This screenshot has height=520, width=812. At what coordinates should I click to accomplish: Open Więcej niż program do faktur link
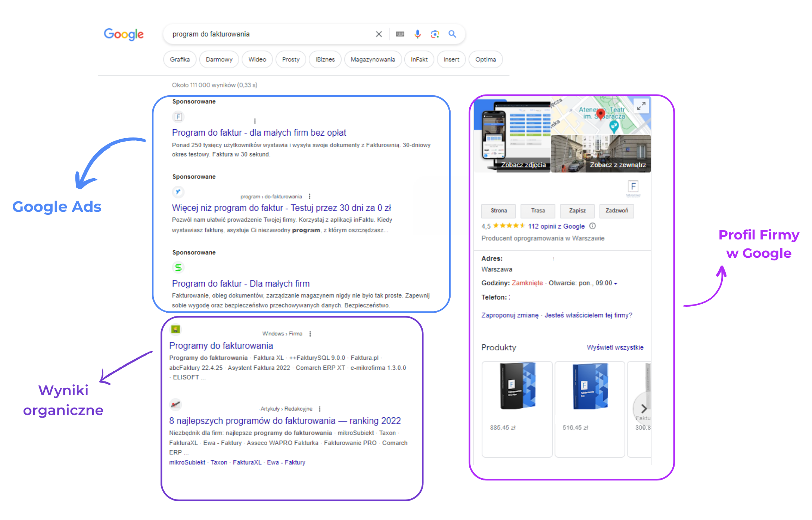pos(281,208)
